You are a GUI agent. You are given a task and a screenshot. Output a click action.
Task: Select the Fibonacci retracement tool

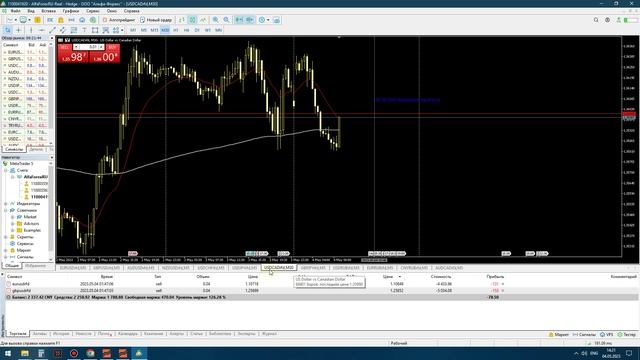73,30
